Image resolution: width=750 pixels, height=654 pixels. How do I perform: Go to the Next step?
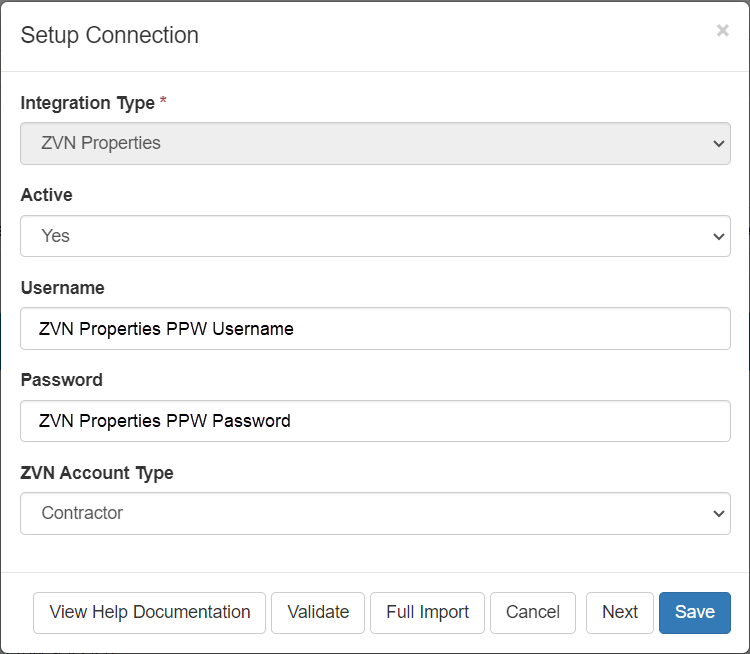[x=620, y=612]
